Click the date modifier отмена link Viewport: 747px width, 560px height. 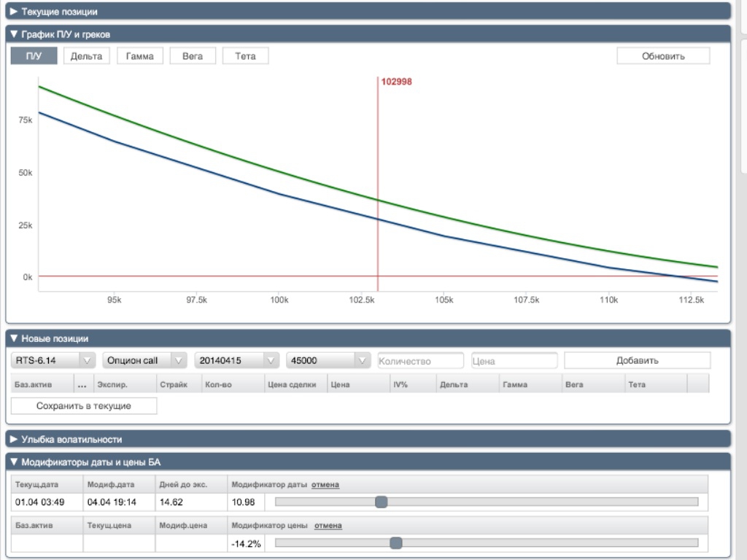pyautogui.click(x=325, y=485)
